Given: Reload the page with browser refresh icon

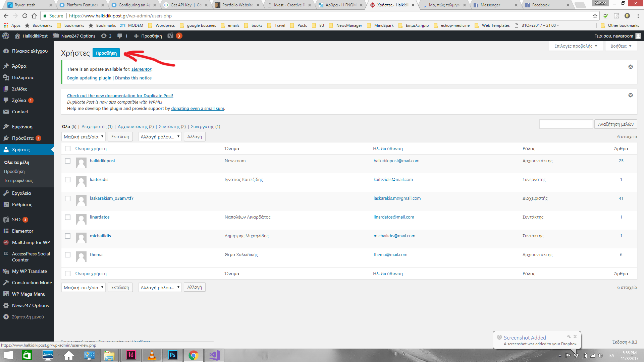Looking at the screenshot, I should coord(25,16).
